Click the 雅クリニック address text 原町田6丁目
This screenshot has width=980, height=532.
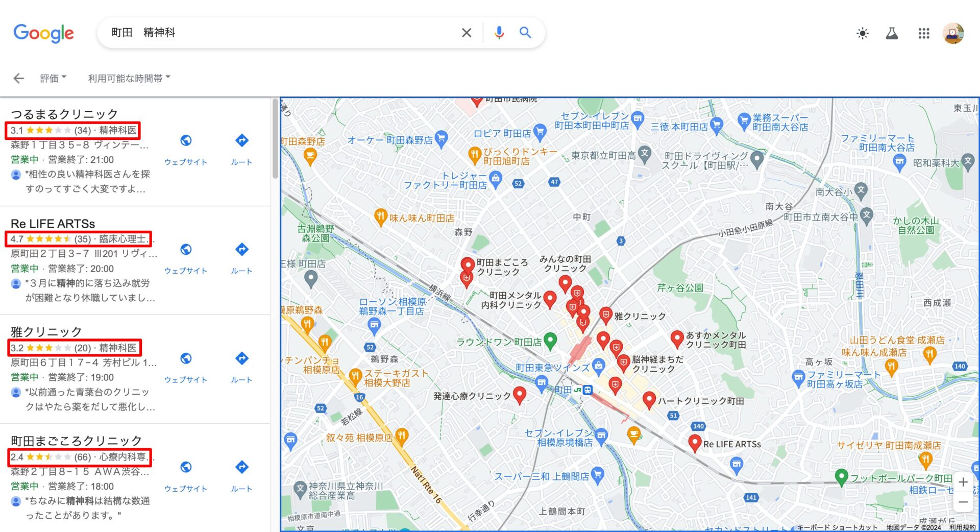pos(84,362)
